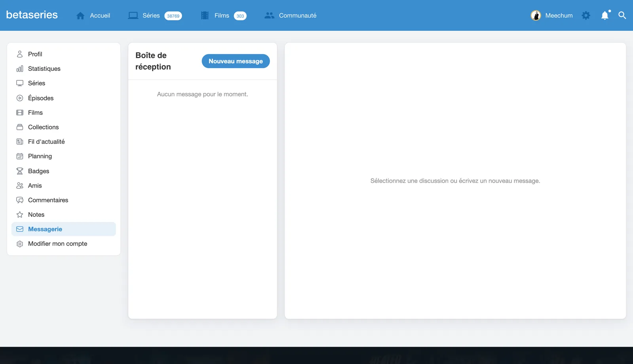Open the Meechum avatar thumbnail

(536, 15)
